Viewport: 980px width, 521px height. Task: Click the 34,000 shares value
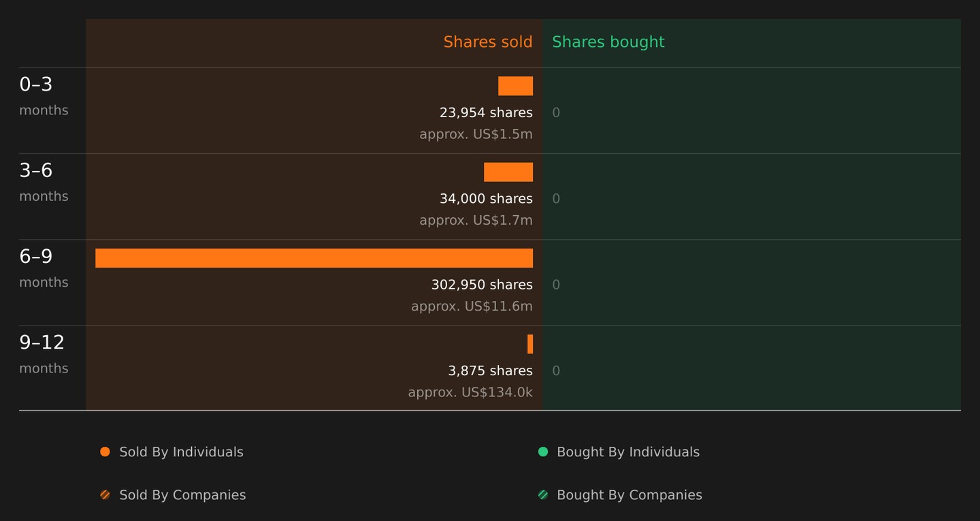(486, 199)
